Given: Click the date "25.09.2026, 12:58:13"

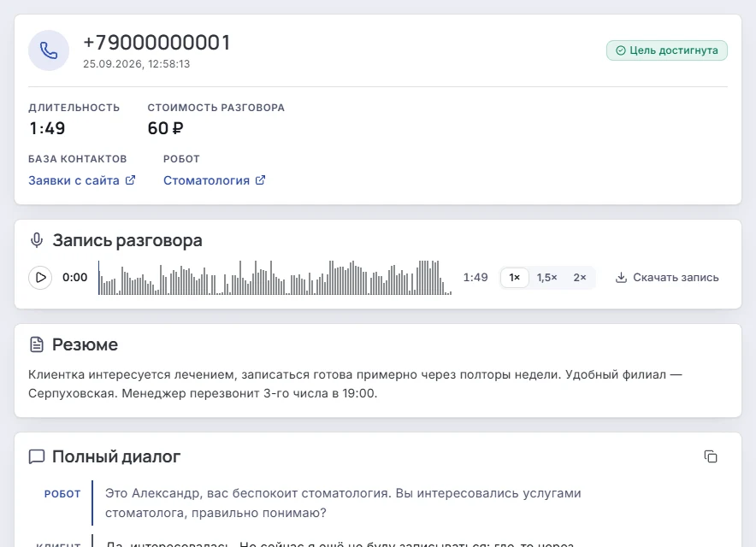Looking at the screenshot, I should (x=137, y=64).
